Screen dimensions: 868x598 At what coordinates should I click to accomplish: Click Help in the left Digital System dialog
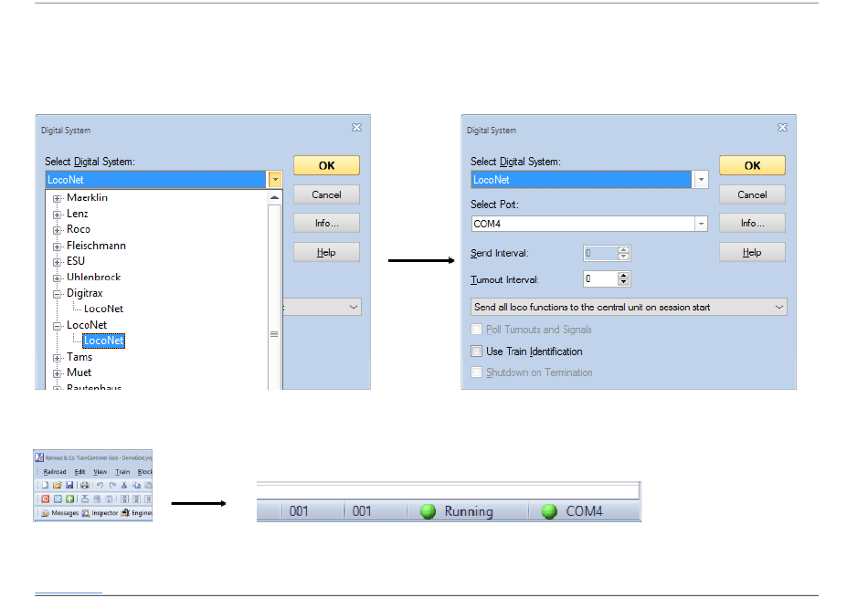326,252
